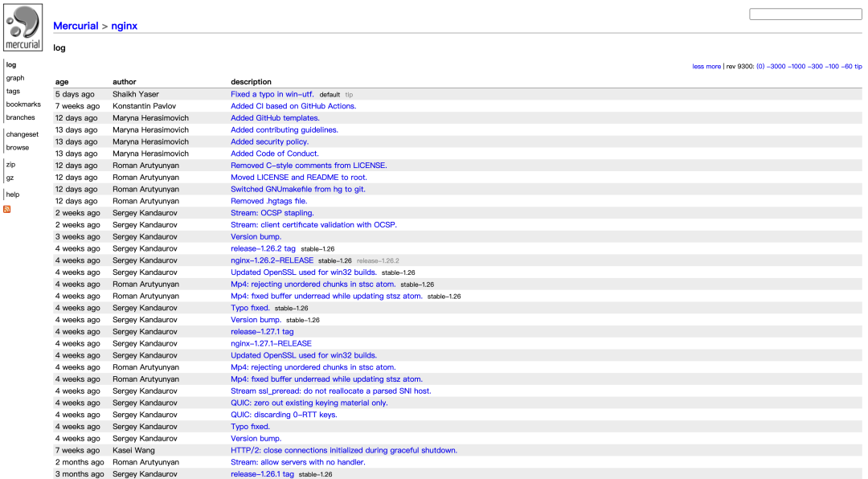Jump back -300 revisions
Viewport: 868px width, 479px height.
[815, 67]
